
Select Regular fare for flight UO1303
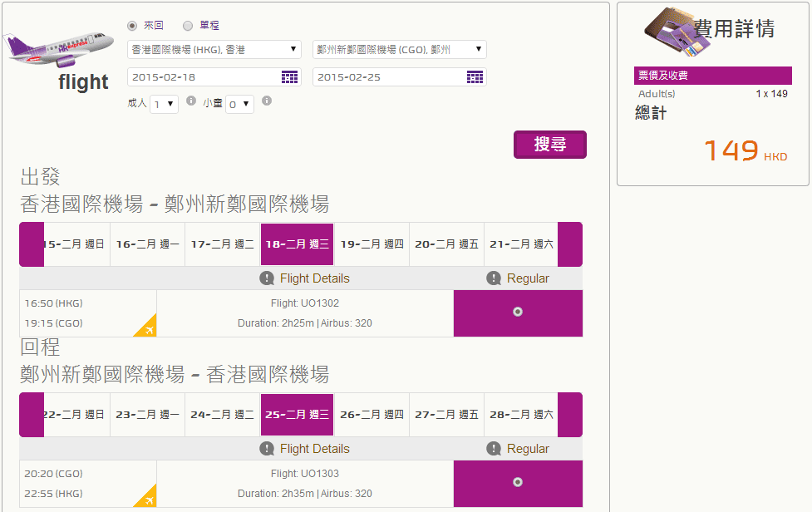pos(518,482)
